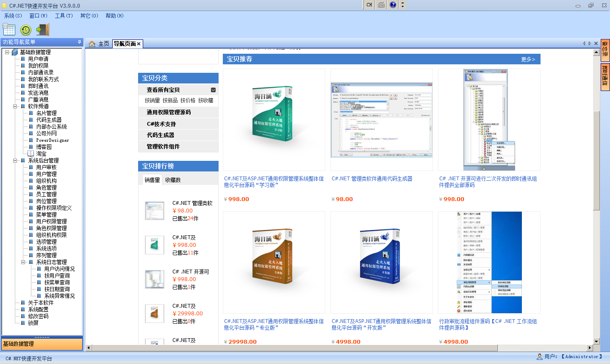Viewport: 610px width, 364px height.
Task: Open category 通用权限管理源码
Action: (169, 112)
